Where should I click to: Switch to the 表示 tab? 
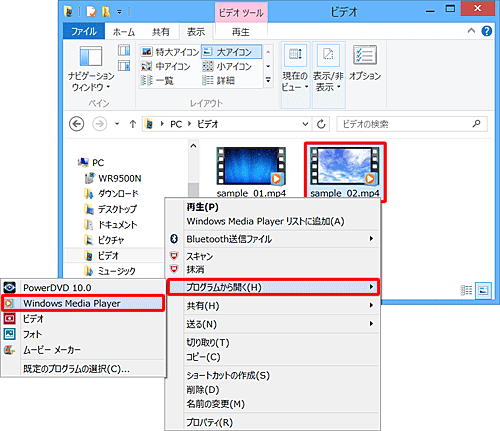tap(196, 32)
